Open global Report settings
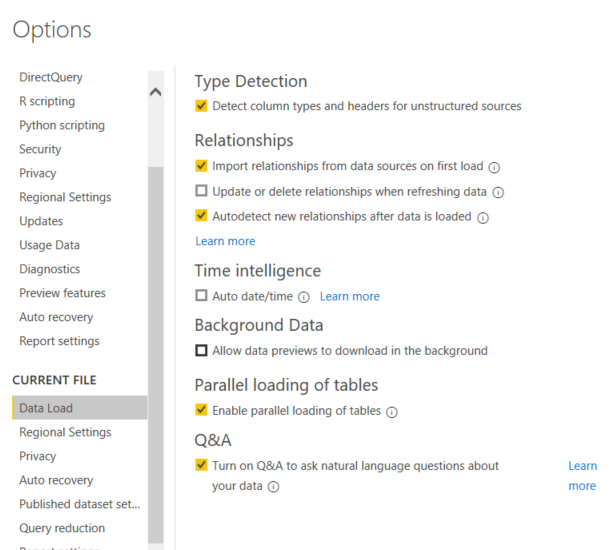The height and width of the screenshot is (550, 609). tap(59, 341)
